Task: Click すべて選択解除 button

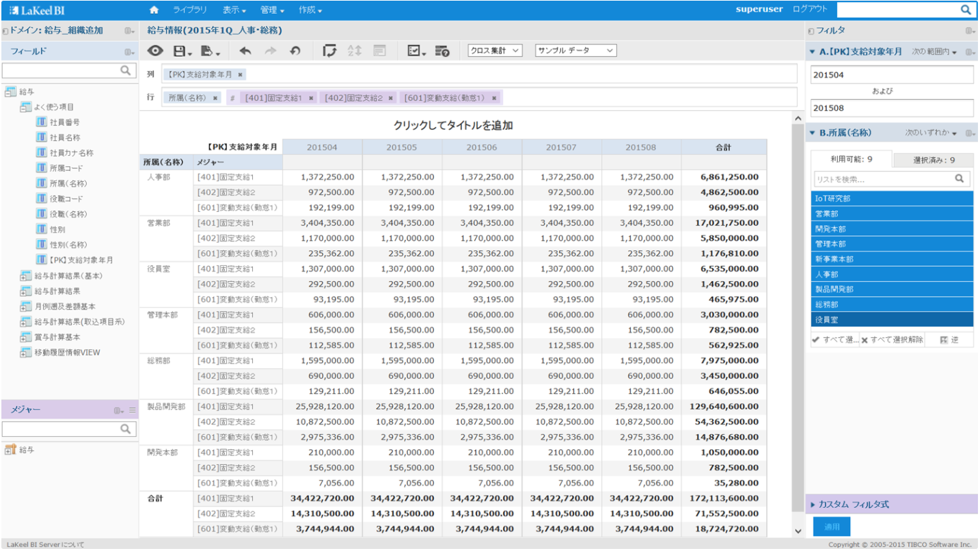Action: pos(893,340)
